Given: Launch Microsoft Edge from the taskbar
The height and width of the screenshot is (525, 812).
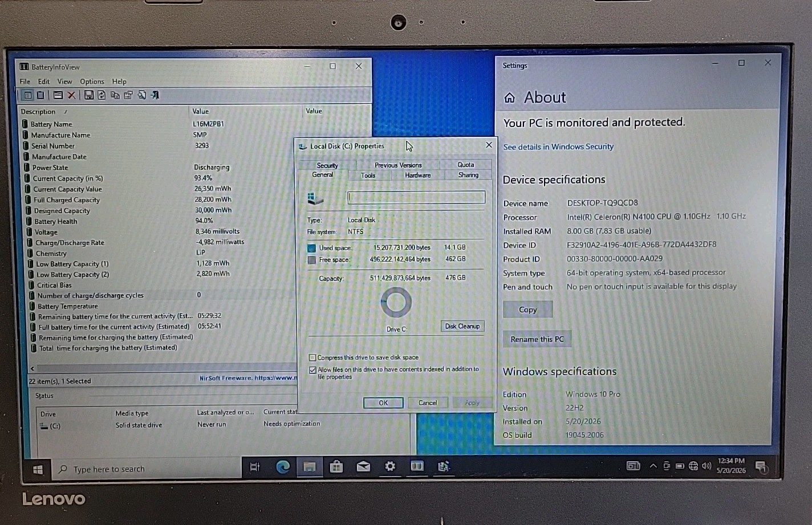Looking at the screenshot, I should (283, 467).
